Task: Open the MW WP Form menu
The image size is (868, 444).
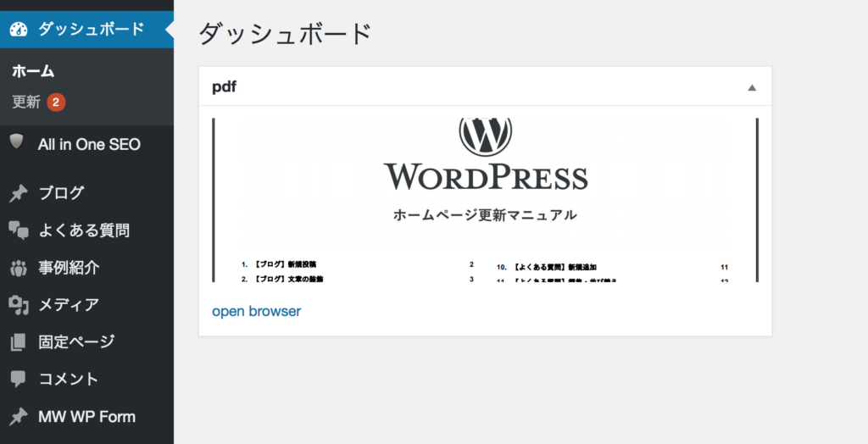Action: (87, 417)
